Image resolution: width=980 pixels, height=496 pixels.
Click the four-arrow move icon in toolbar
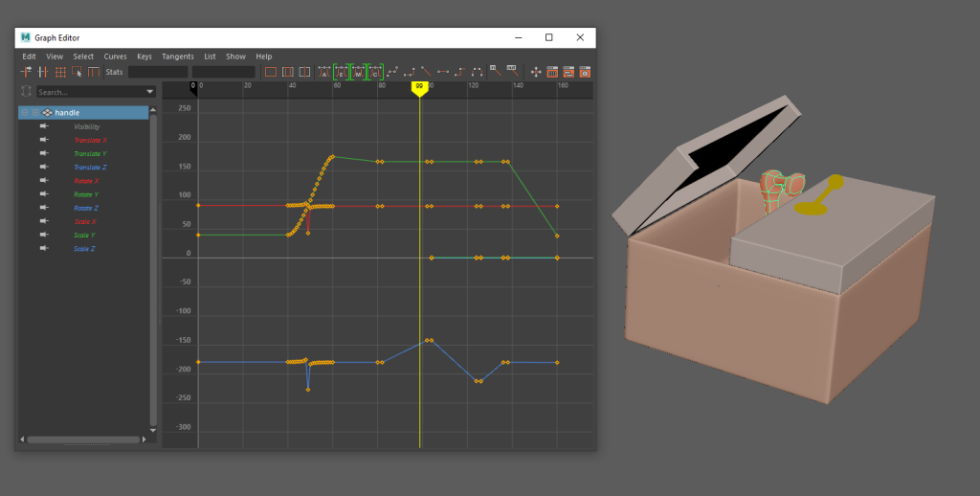point(536,72)
